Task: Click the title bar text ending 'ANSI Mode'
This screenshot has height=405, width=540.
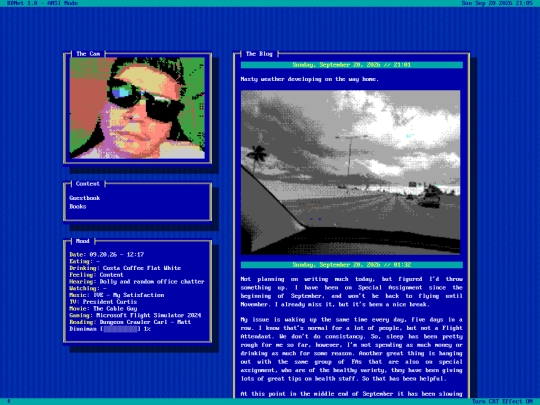Action: tap(42, 3)
